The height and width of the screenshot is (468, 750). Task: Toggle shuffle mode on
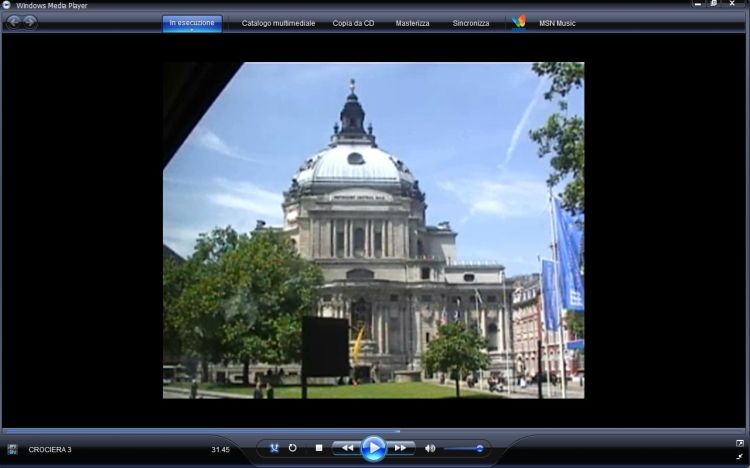(x=273, y=448)
